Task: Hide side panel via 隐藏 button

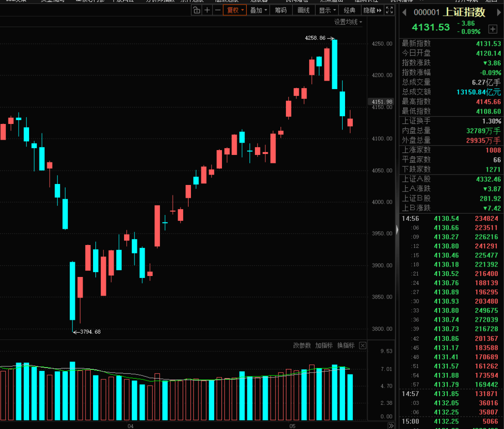Action: [372, 10]
